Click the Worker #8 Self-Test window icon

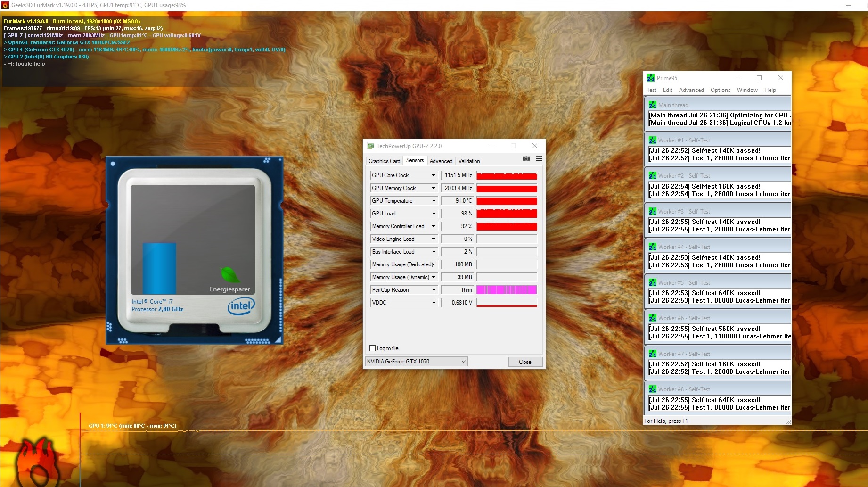tap(652, 389)
